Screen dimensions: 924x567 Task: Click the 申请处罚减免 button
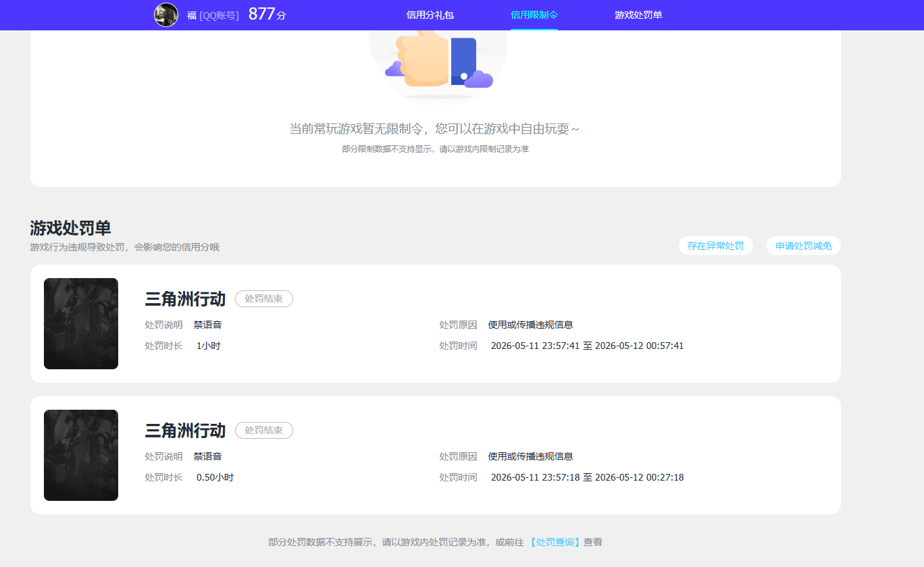[804, 246]
